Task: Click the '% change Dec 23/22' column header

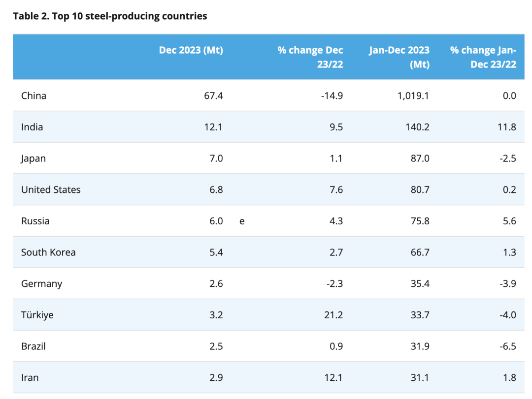Action: pyautogui.click(x=310, y=57)
